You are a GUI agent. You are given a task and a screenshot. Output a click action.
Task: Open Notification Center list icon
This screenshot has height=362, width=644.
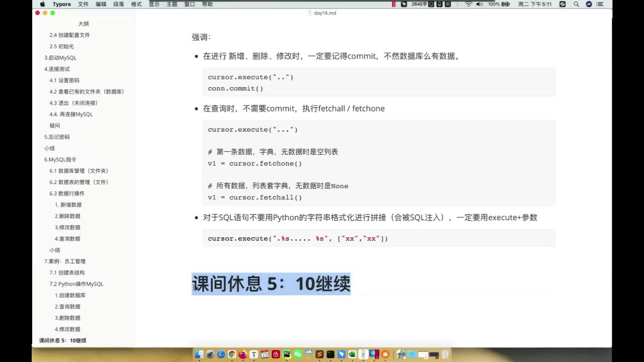(x=600, y=4)
